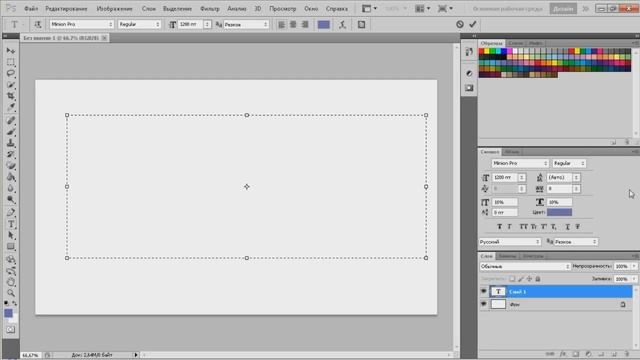
Task: Select the Path Selection arrow tool
Action: [11, 236]
